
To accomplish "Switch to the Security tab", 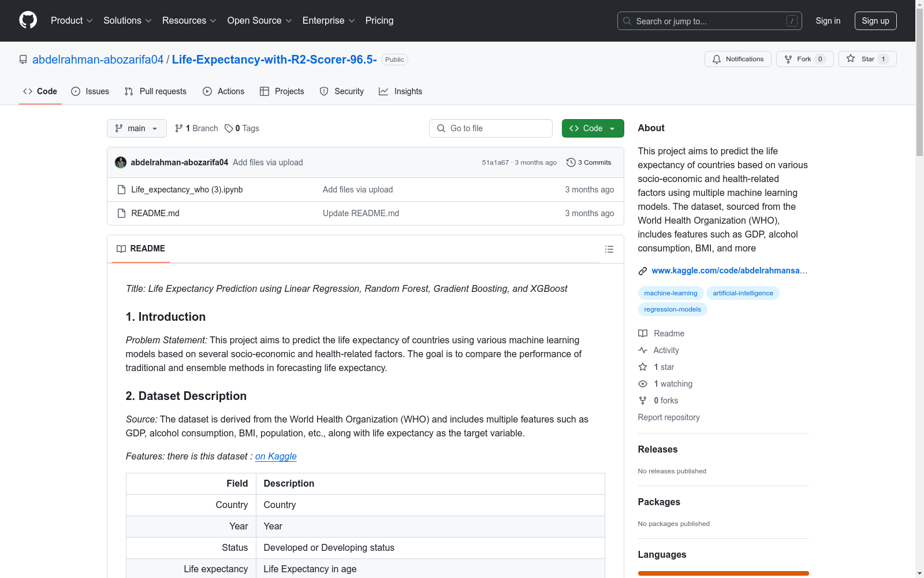I will pos(342,91).
